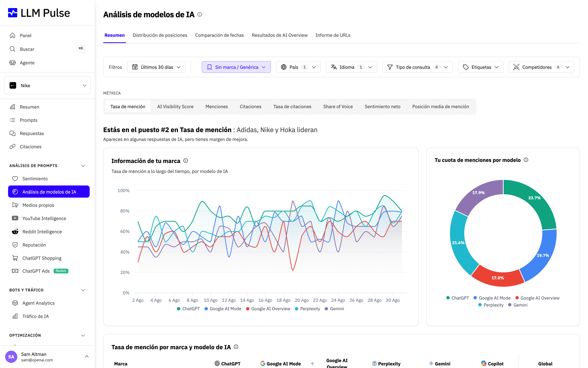This screenshot has height=368, width=588.
Task: Toggle Google AI Mode in donut legend
Action: [x=492, y=298]
